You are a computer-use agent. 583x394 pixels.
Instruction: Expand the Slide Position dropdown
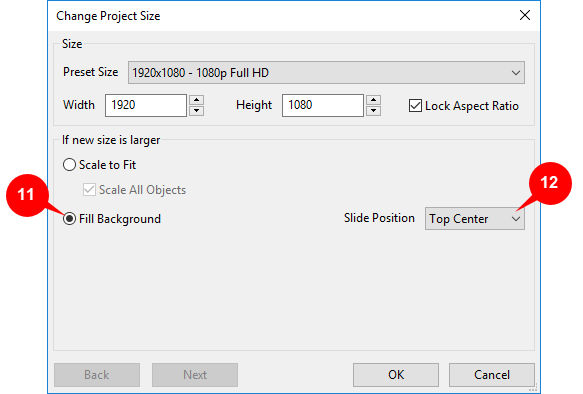[x=474, y=219]
